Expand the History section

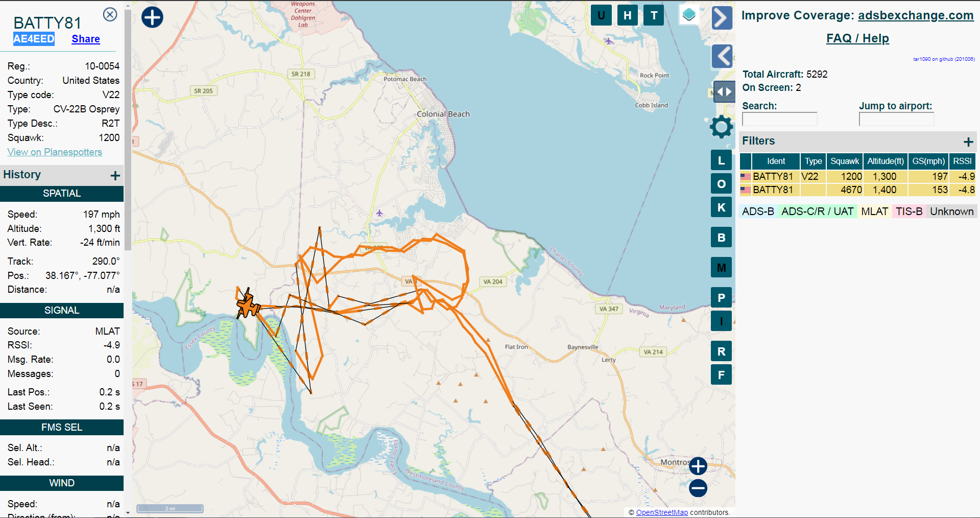click(115, 176)
